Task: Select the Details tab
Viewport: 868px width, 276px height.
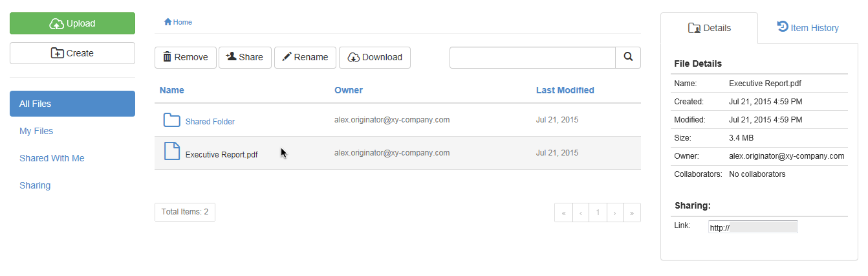Action: (709, 28)
